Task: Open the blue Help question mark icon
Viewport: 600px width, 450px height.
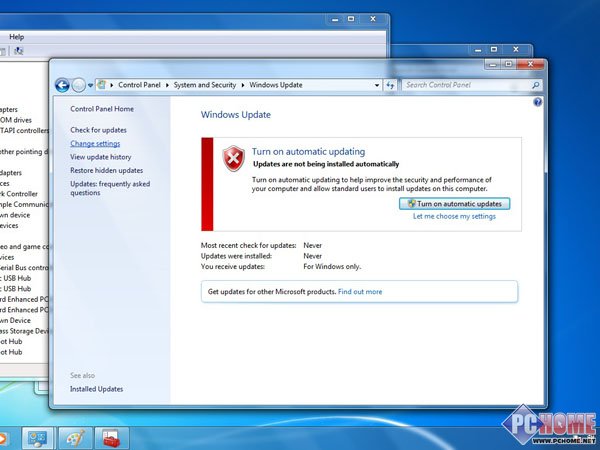Action: 538,102
